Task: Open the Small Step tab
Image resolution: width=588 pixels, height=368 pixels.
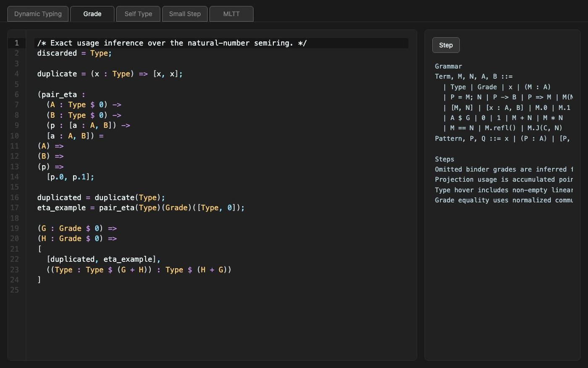Action: 185,14
